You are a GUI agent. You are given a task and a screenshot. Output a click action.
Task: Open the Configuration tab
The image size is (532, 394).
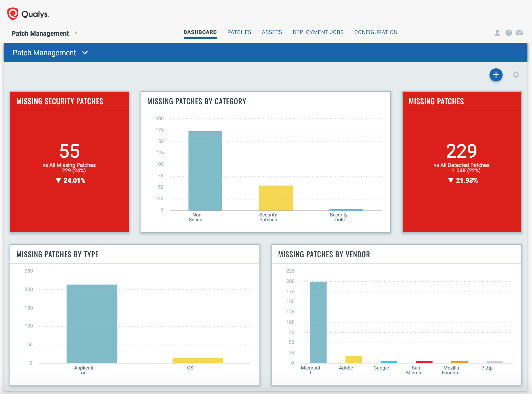(x=376, y=32)
